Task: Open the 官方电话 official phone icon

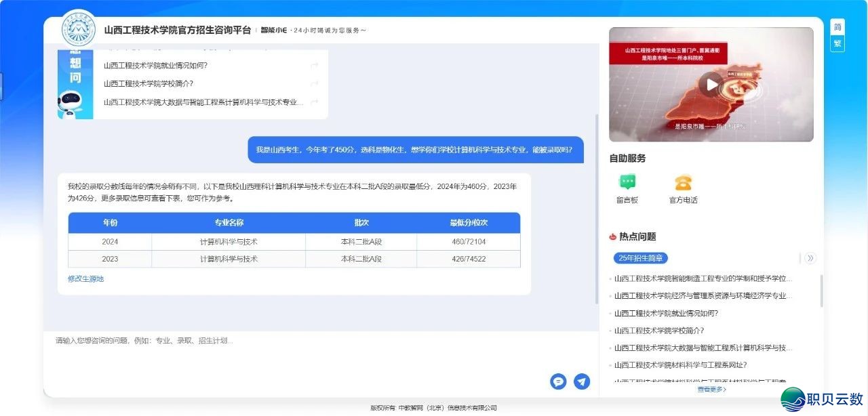Action: (x=683, y=182)
